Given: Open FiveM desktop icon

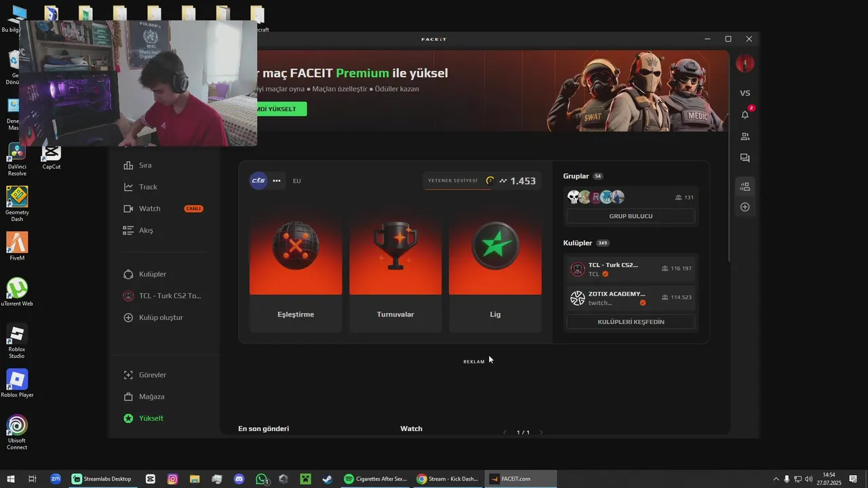Looking at the screenshot, I should click(17, 246).
